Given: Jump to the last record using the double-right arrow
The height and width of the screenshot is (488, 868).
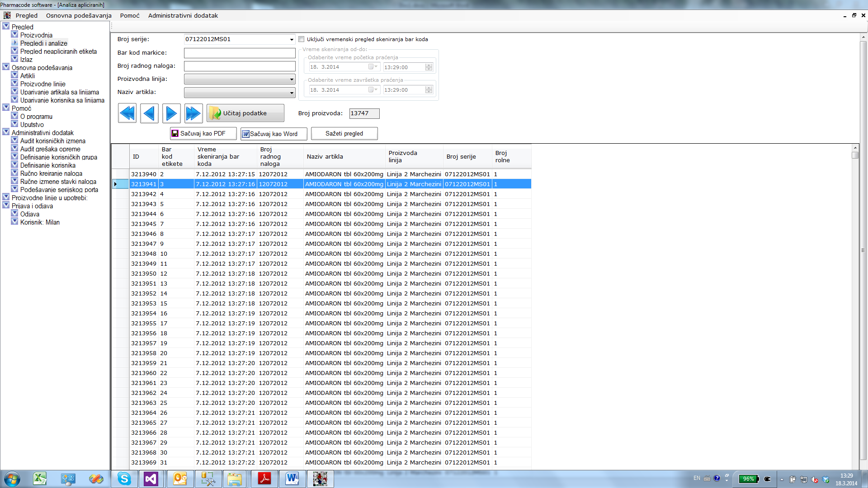Looking at the screenshot, I should [193, 113].
